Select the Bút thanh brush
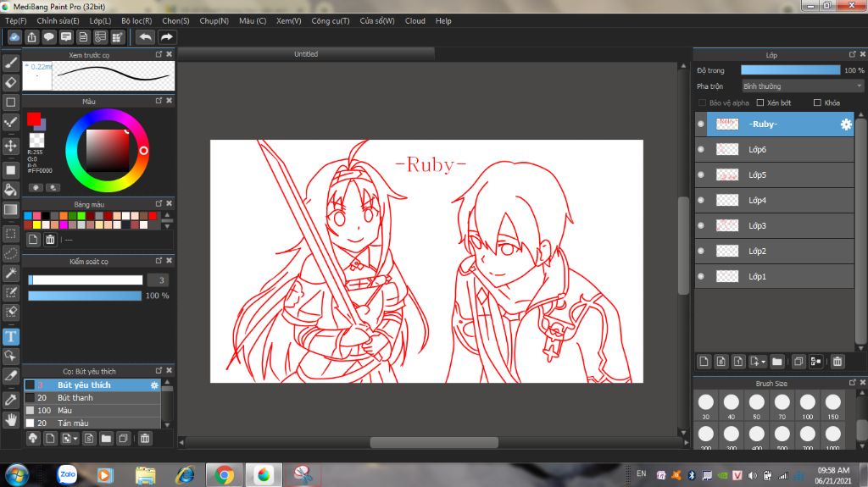This screenshot has width=868, height=487. tap(92, 398)
